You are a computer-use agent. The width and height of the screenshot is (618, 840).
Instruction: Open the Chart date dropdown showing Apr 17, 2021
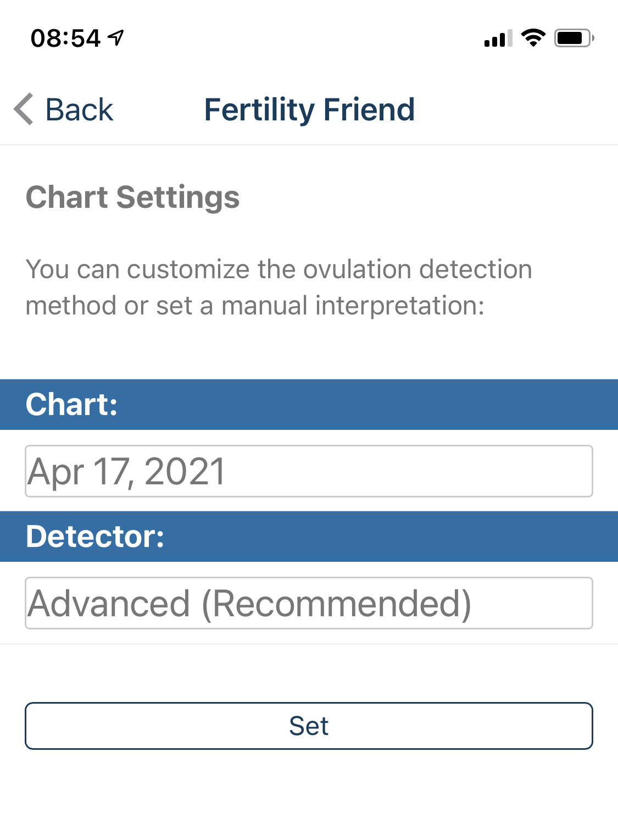click(x=309, y=471)
